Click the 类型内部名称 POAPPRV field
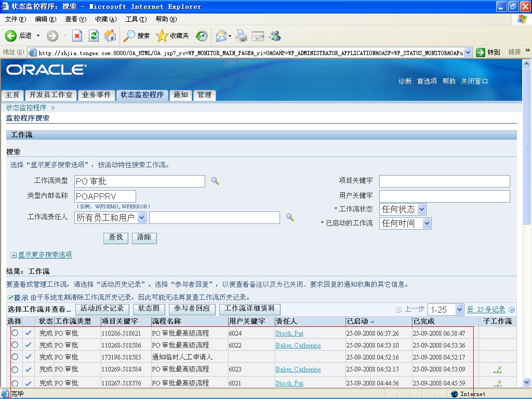Screen dimensions: 532x399 (105, 196)
